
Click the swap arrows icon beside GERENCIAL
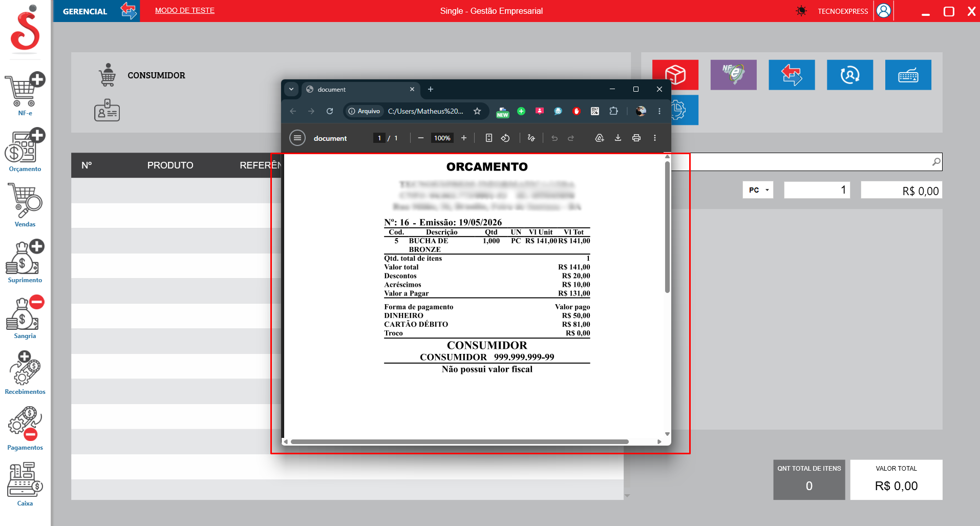pyautogui.click(x=129, y=11)
